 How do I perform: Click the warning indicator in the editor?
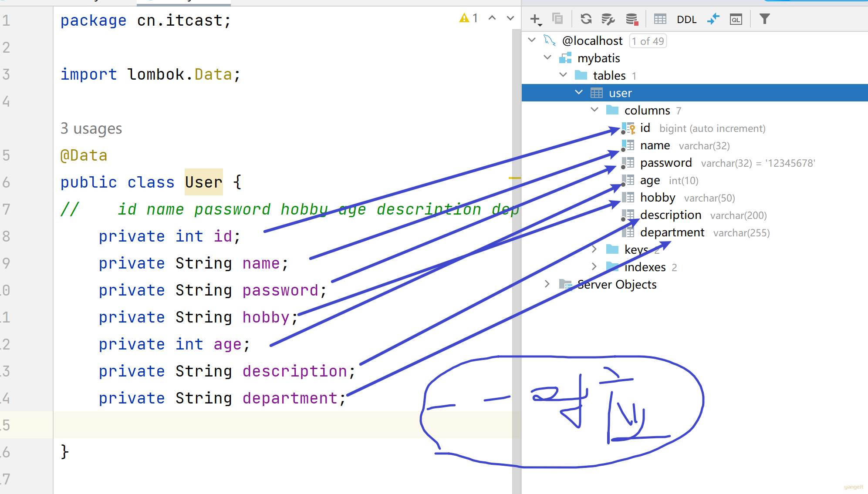(x=469, y=18)
